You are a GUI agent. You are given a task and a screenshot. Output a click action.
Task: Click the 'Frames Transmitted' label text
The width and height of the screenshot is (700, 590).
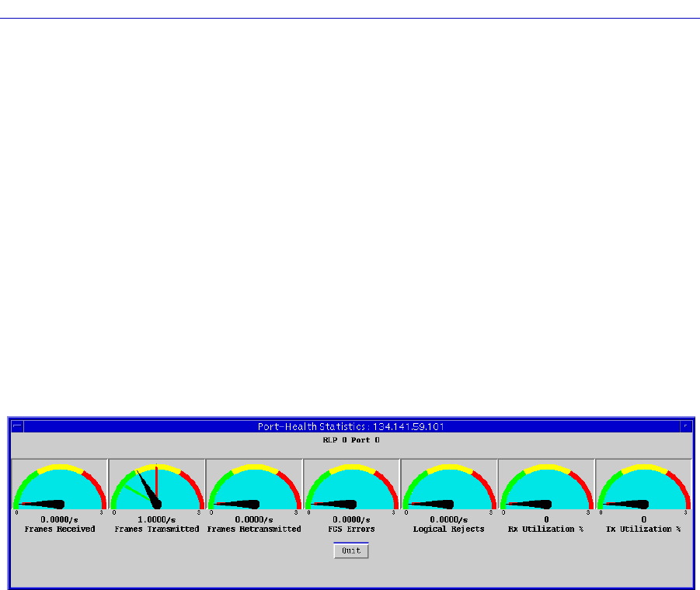pos(157,529)
